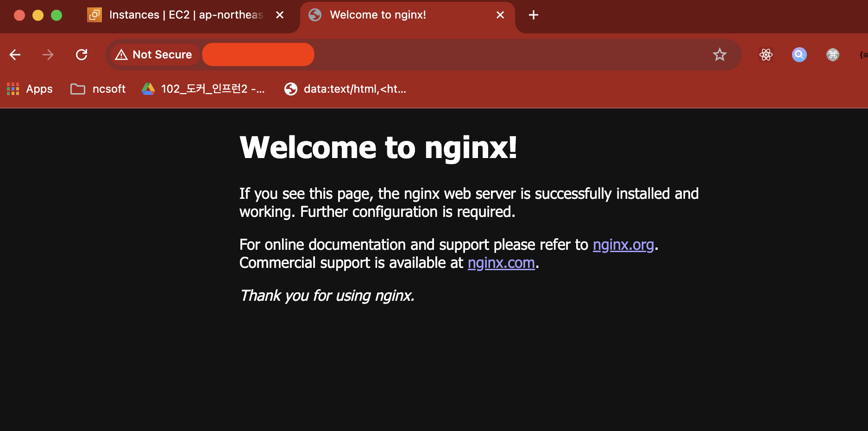Open the command-key extension icon
The width and height of the screenshot is (868, 431).
pos(833,55)
